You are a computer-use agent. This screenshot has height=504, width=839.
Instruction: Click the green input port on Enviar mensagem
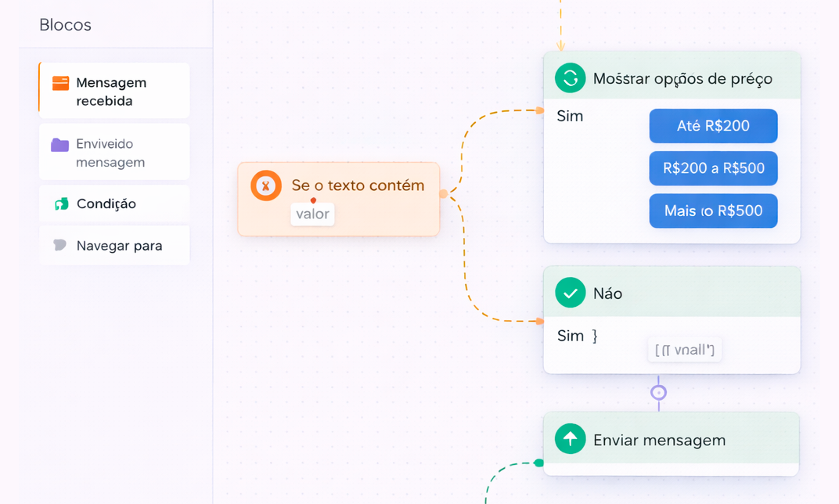pyautogui.click(x=538, y=463)
